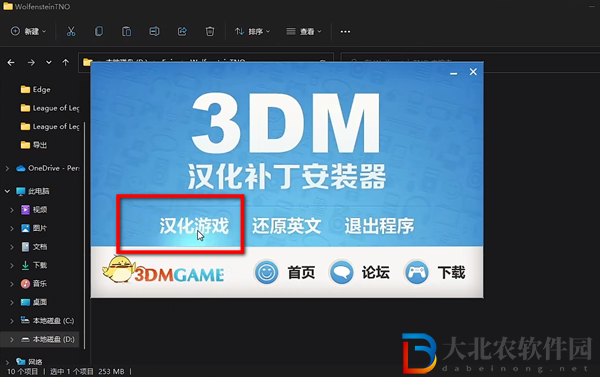Open the 排序 sort dropdown

pyautogui.click(x=253, y=31)
